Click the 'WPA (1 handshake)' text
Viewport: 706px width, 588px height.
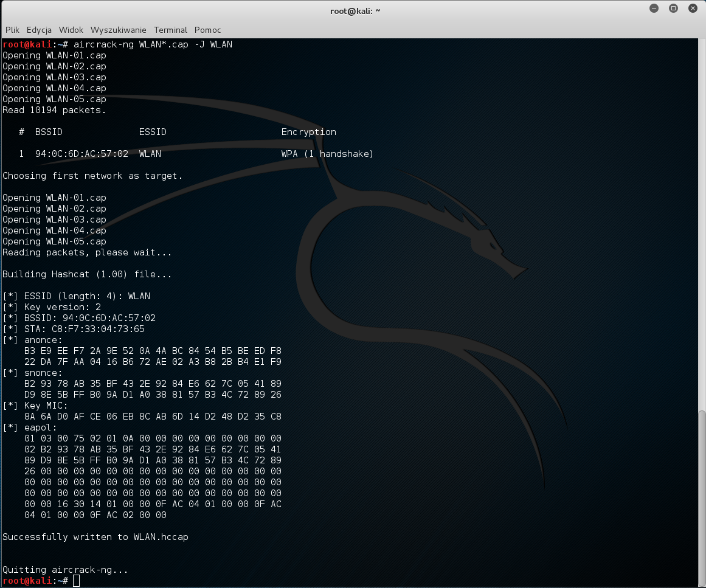(327, 154)
